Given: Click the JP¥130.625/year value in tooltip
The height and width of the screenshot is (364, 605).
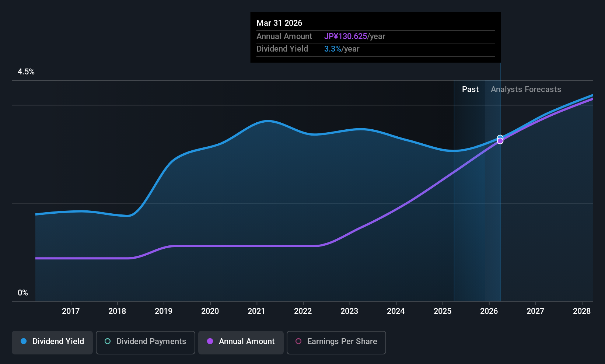Looking at the screenshot, I should coord(354,36).
